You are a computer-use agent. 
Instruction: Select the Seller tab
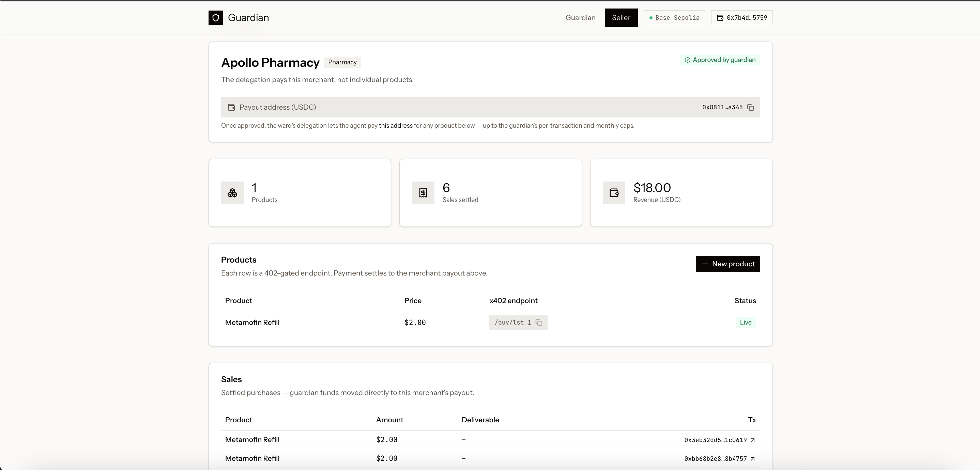pos(621,17)
